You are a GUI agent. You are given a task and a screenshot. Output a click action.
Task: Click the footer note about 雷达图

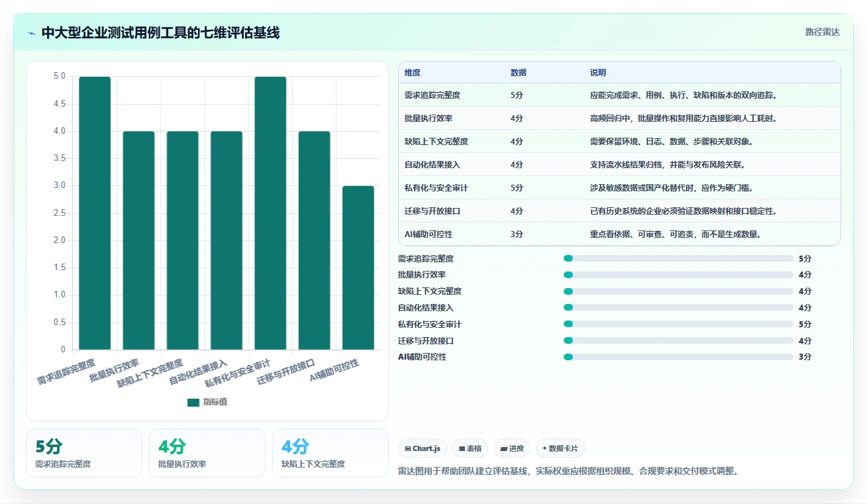[x=568, y=472]
